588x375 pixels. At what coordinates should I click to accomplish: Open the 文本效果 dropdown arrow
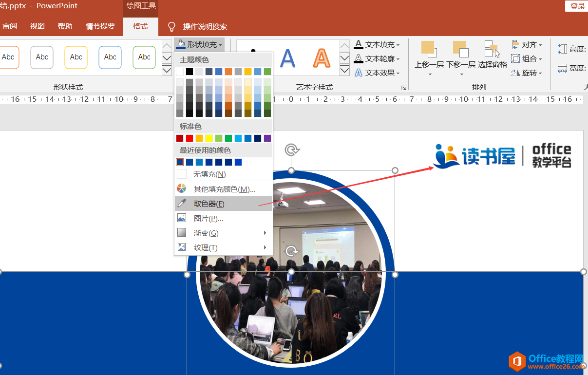pos(398,73)
